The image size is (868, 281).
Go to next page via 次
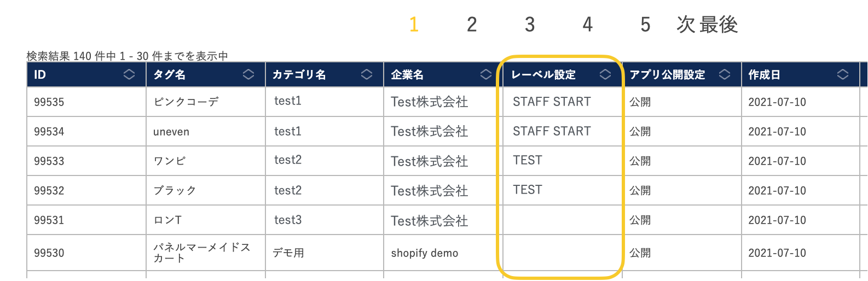[686, 25]
